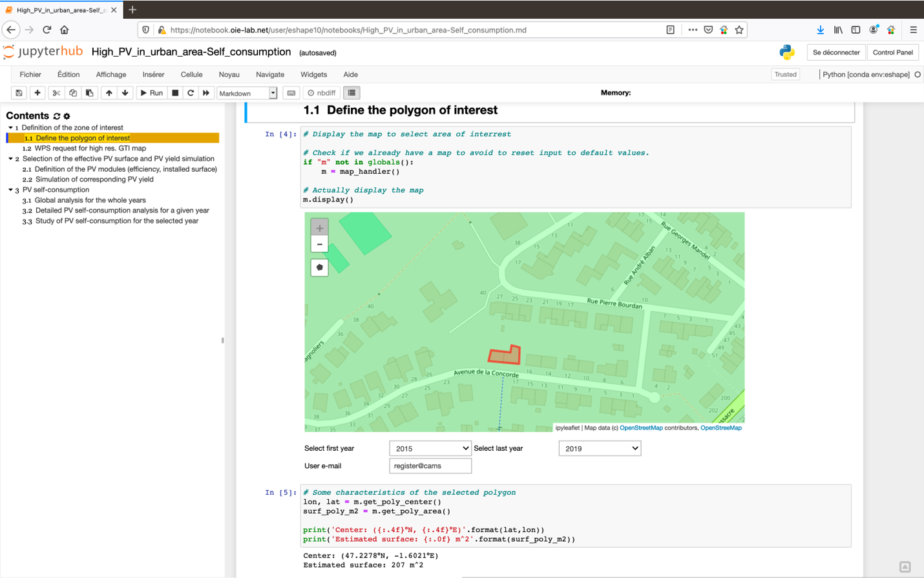Restart the kernel
This screenshot has height=578, width=924.
point(189,92)
